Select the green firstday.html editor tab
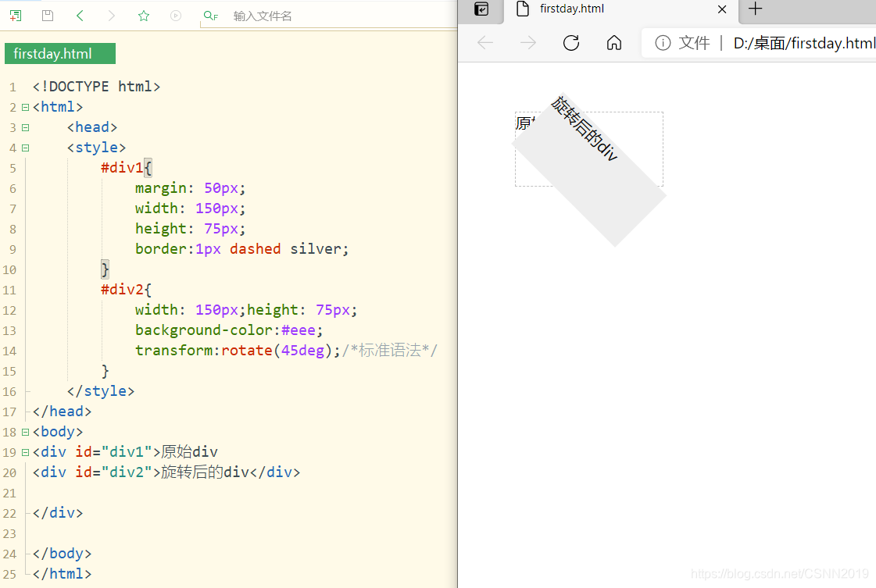The height and width of the screenshot is (588, 876). click(x=59, y=54)
